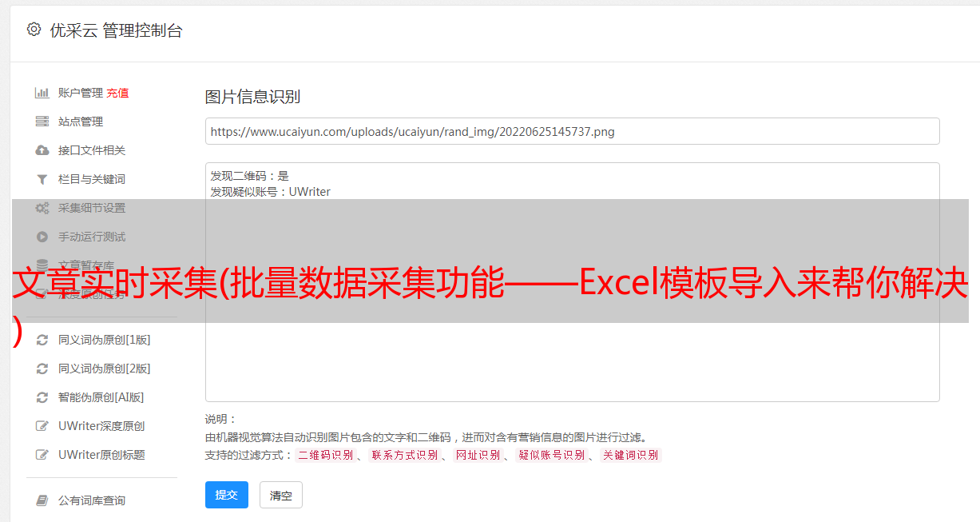Click the blue 提交 button
This screenshot has height=522, width=980.
click(227, 495)
